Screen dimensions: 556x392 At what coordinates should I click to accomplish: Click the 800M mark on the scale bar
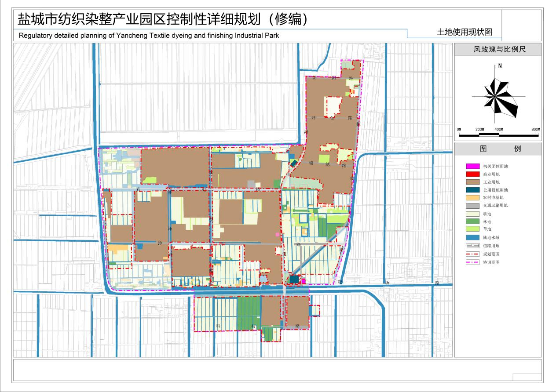(536, 129)
